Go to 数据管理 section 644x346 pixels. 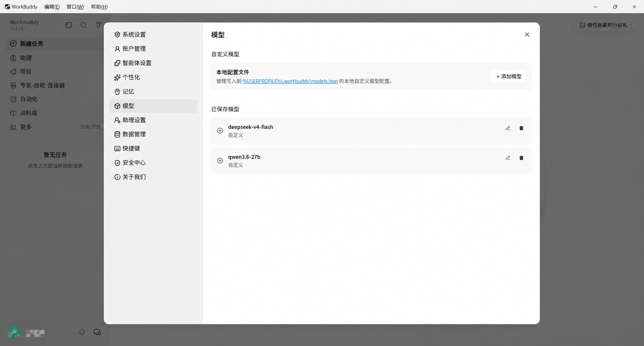pos(153,134)
